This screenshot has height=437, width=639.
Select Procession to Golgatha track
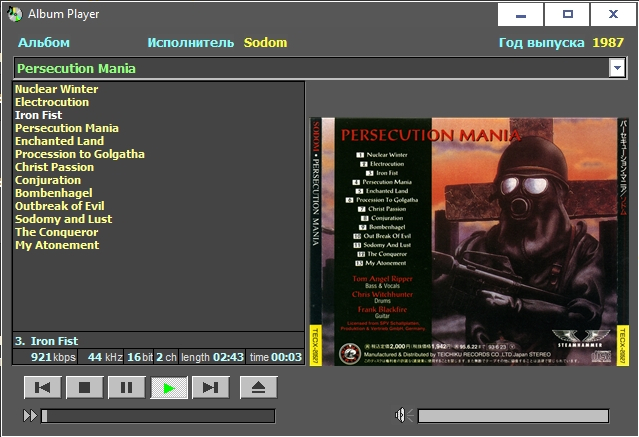[x=80, y=154]
